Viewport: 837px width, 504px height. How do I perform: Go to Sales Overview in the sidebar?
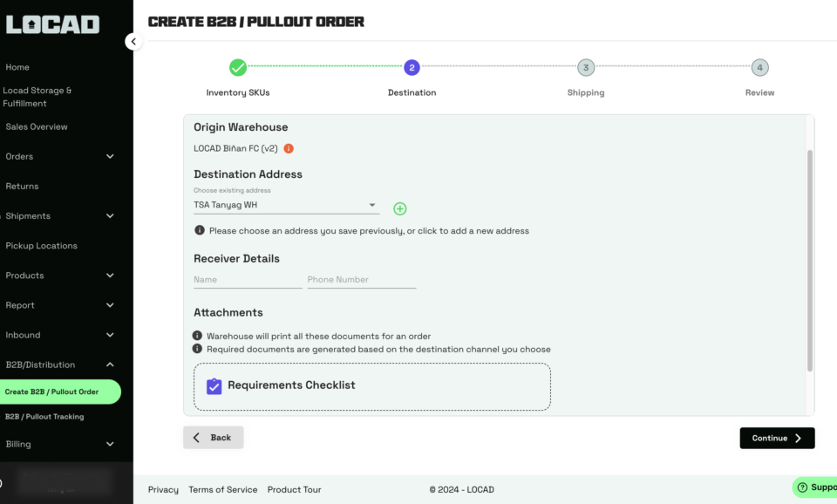pos(37,126)
